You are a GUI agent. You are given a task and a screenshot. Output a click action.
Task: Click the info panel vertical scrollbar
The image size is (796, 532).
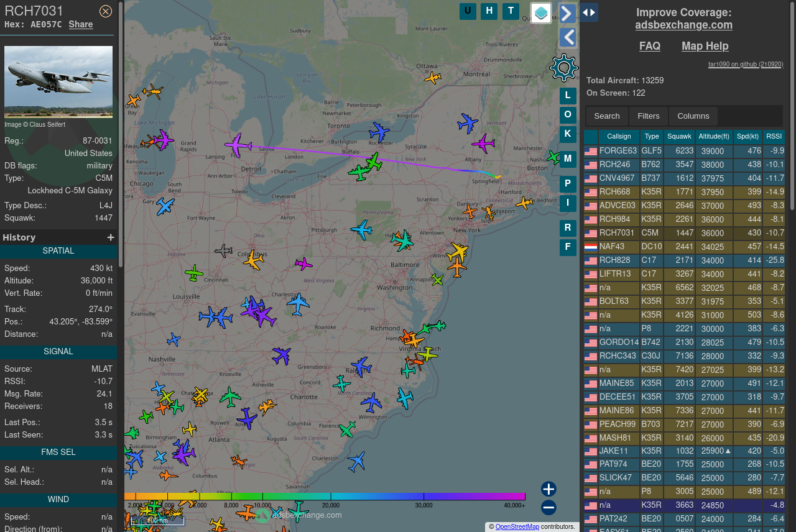[x=121, y=134]
